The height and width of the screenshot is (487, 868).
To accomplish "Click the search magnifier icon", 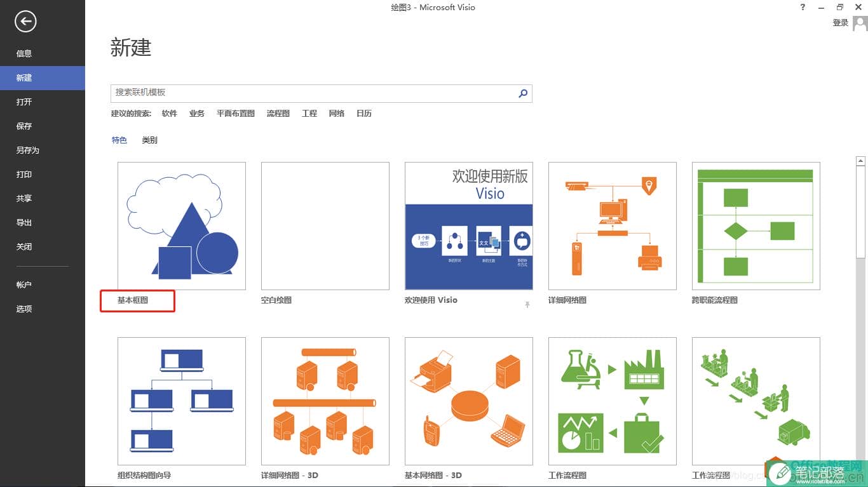I will click(x=523, y=93).
